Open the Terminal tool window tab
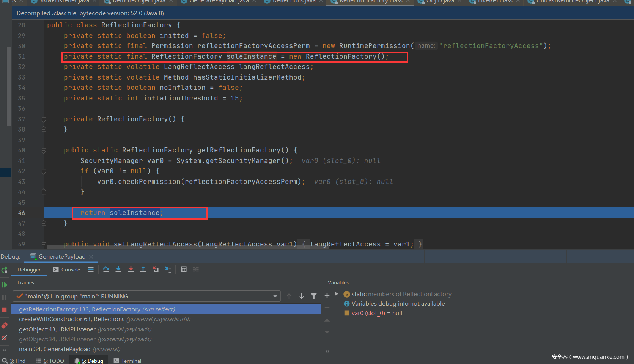This screenshot has height=364, width=634. pos(127,361)
